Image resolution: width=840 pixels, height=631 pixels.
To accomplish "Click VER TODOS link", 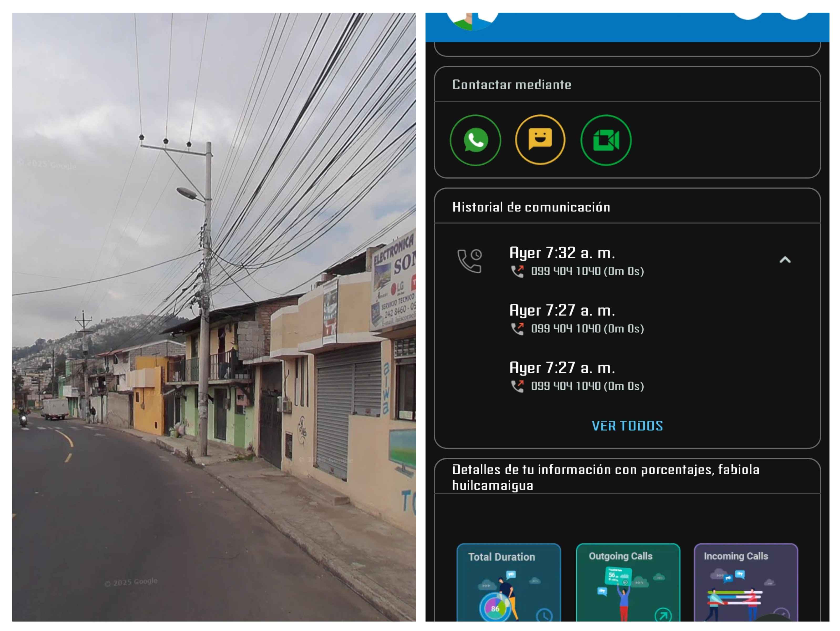I will (627, 426).
